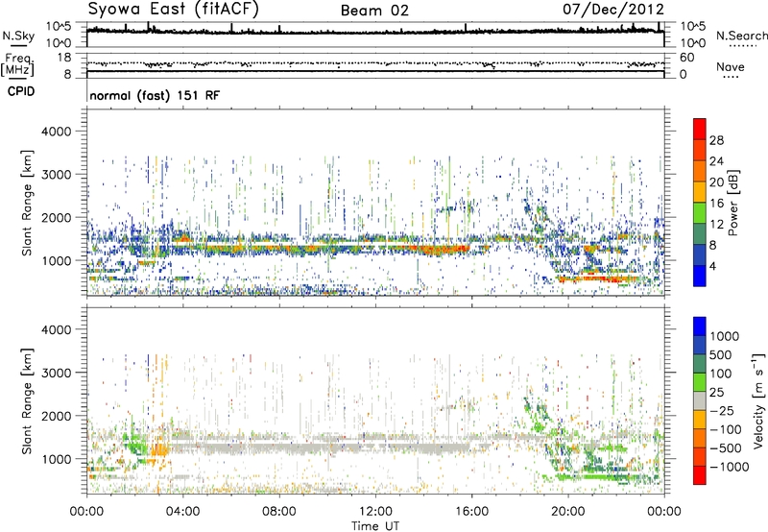Click the '18' frequency tick label
768x532 pixels.
click(x=63, y=58)
